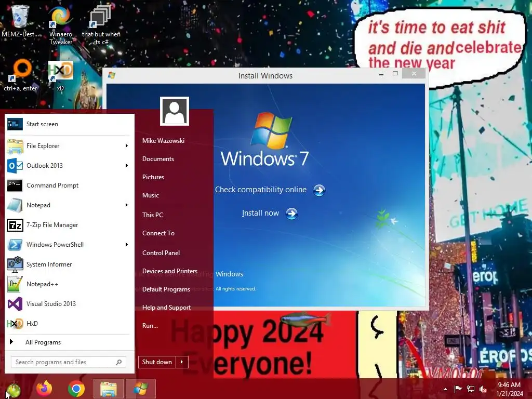Click Install now link
Screen dimensions: 532x399
coord(260,213)
